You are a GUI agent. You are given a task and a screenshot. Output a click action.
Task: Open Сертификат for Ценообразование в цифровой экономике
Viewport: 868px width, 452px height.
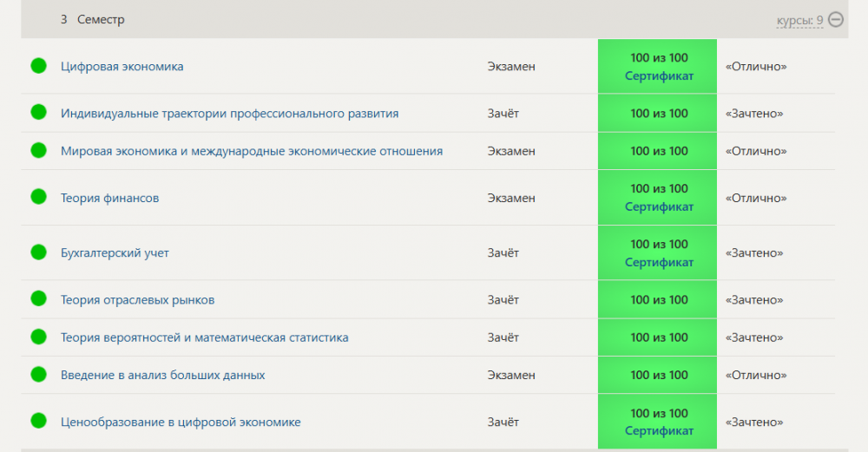tap(659, 431)
